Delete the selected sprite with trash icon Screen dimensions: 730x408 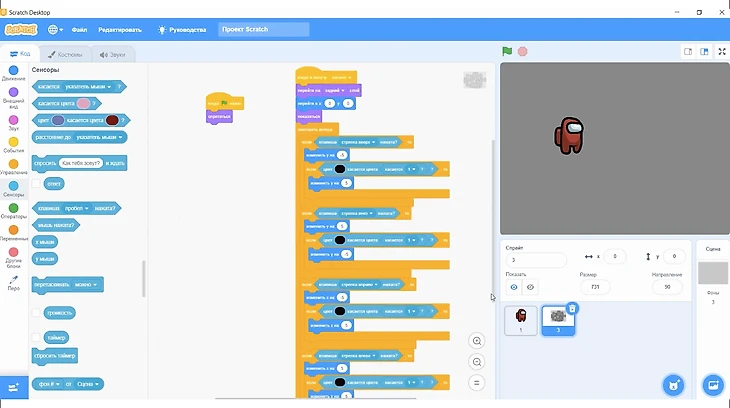click(572, 308)
